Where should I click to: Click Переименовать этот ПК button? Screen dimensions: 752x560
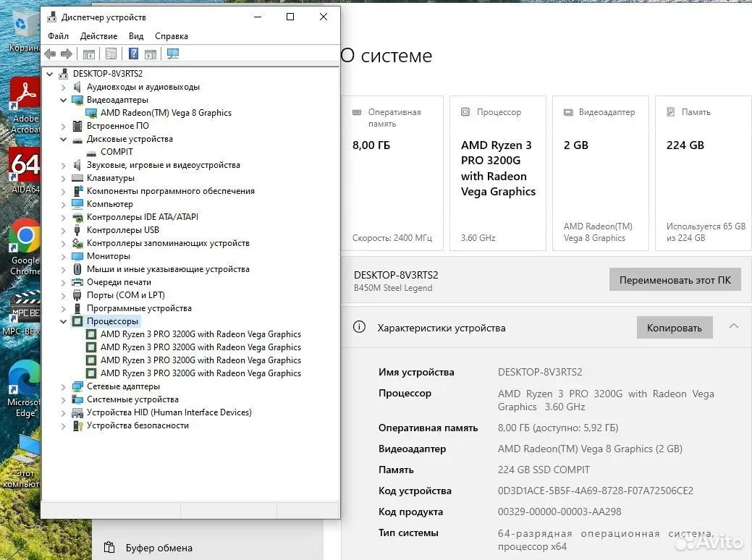[675, 279]
